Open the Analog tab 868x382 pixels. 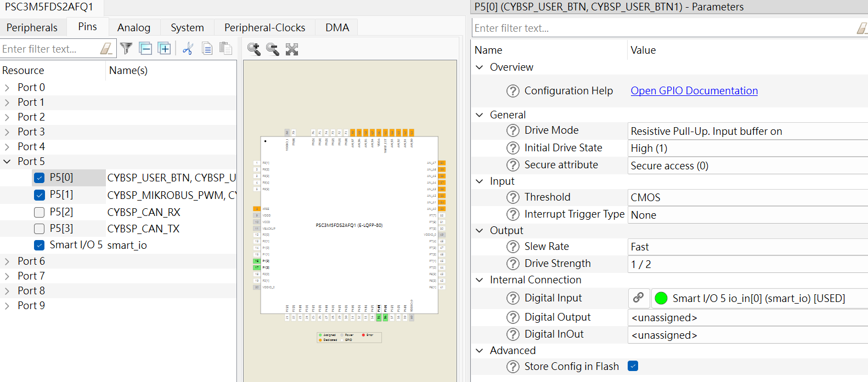coord(133,27)
